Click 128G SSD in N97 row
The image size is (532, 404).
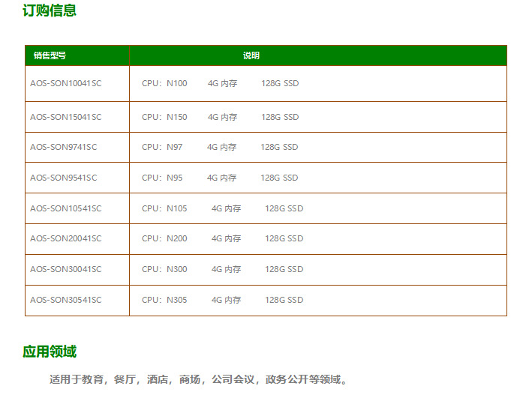[x=279, y=147]
